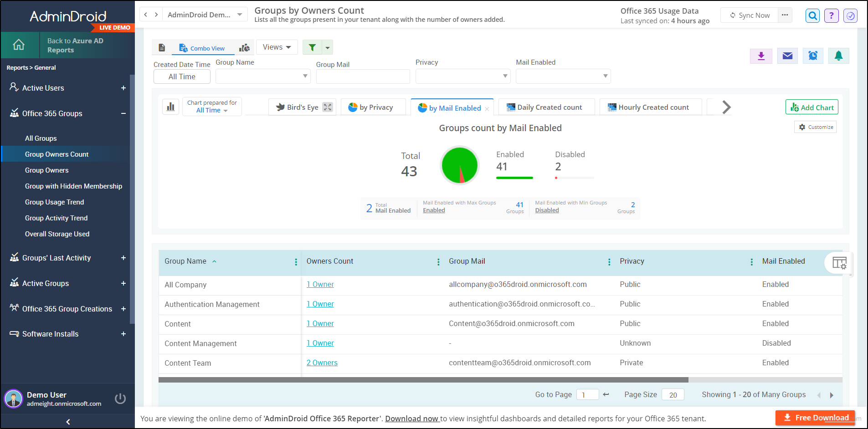Viewport: 868px width, 429px height.
Task: Click the Sync Now button
Action: pos(750,15)
